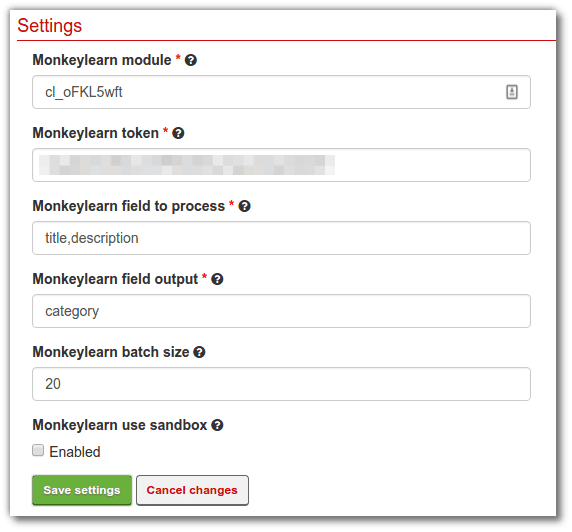Click the Monkeylearn field to process label

(x=129, y=206)
